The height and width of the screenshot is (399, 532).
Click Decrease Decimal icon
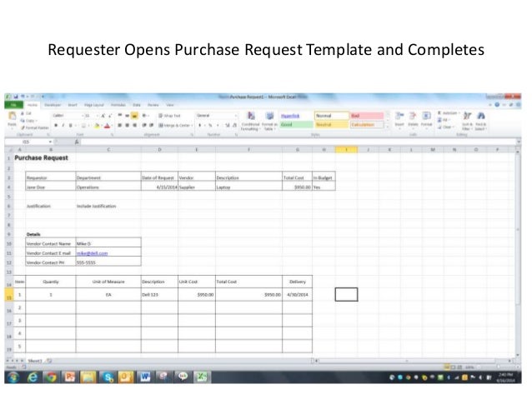pos(234,126)
